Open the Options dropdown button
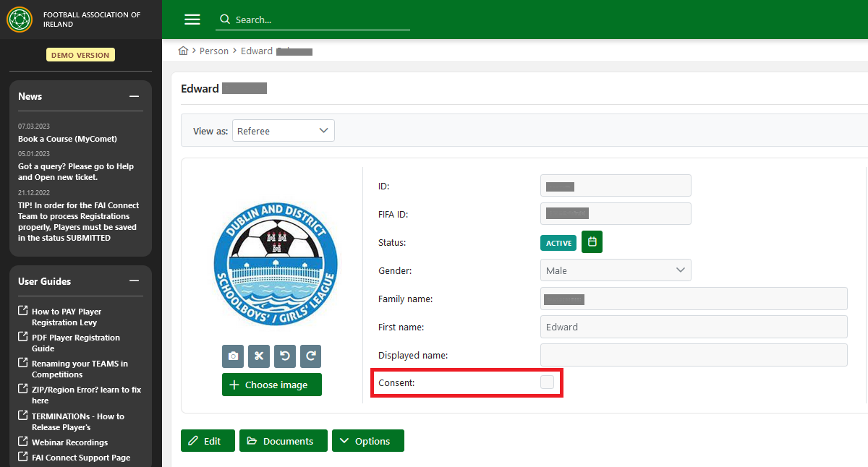Screen dimensions: 868x467 point(367,441)
